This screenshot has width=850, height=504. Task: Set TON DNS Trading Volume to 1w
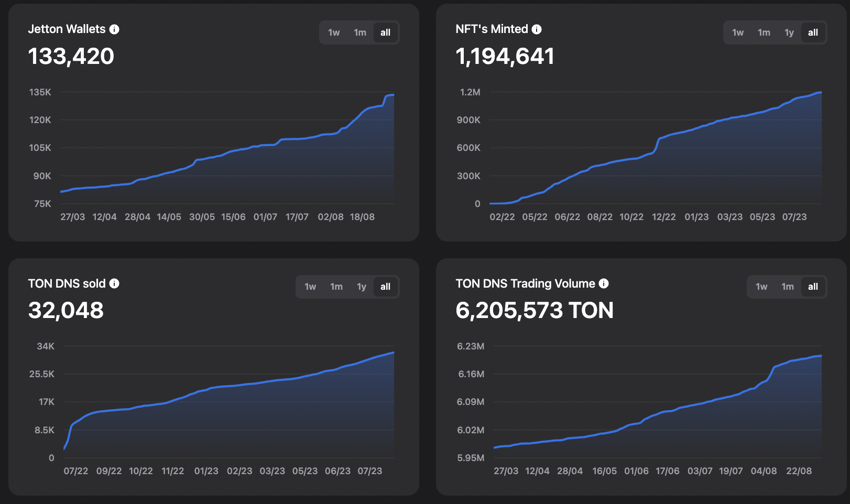click(761, 287)
